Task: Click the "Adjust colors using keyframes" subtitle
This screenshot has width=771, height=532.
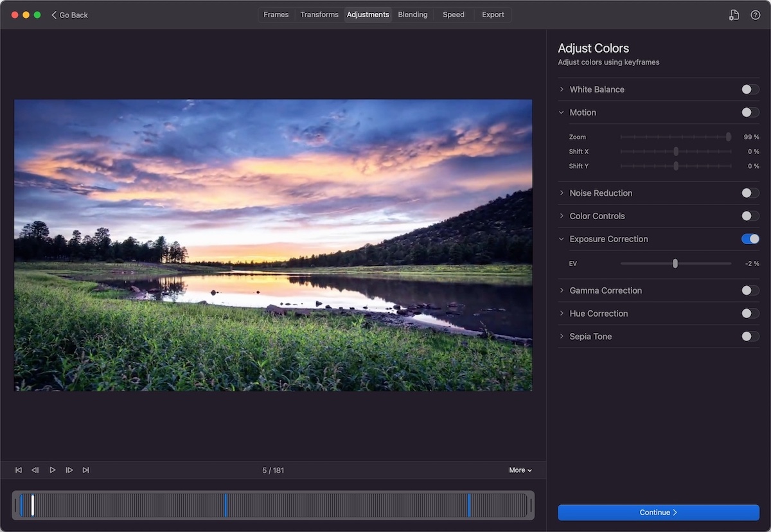Action: [608, 62]
